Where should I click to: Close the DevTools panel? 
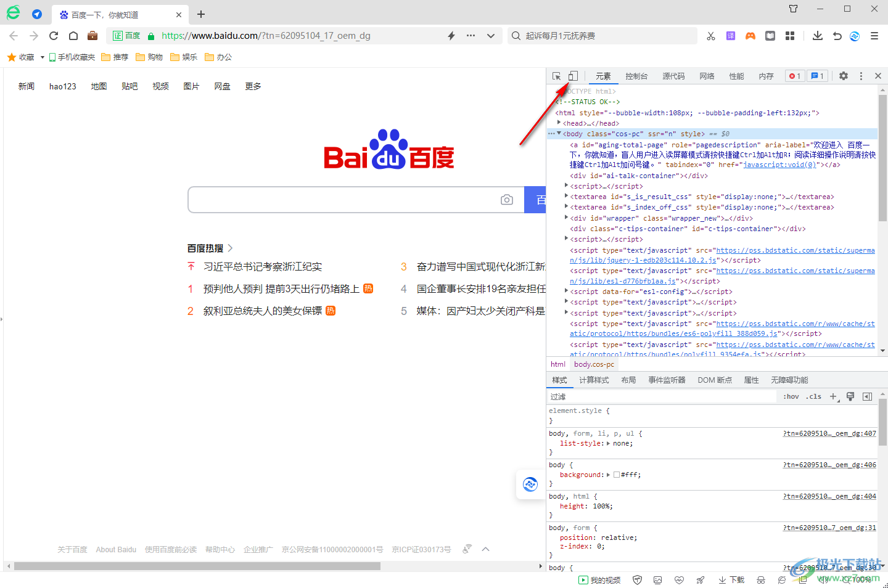(878, 76)
